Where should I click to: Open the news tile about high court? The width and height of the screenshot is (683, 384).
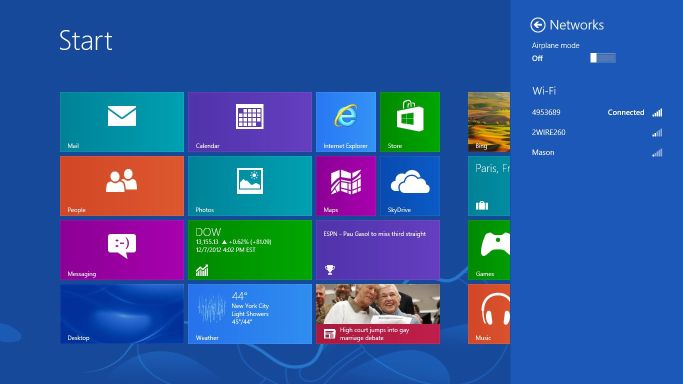pyautogui.click(x=378, y=314)
